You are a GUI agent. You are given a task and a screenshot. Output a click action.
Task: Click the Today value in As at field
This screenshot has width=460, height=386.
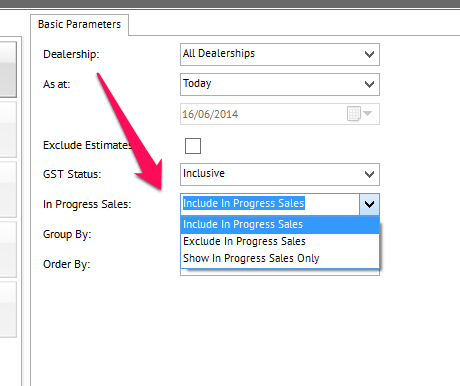pyautogui.click(x=197, y=83)
